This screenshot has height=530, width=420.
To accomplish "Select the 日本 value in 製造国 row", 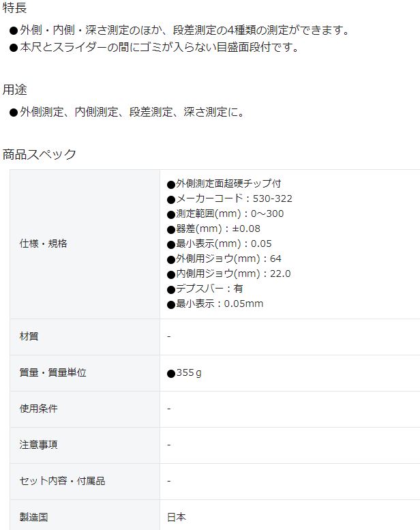I will click(177, 517).
